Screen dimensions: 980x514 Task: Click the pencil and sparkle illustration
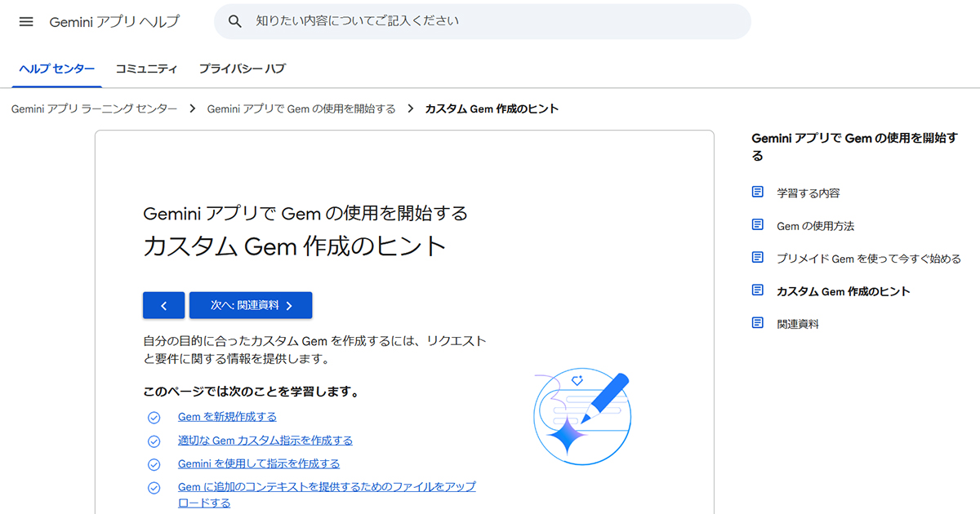point(581,419)
